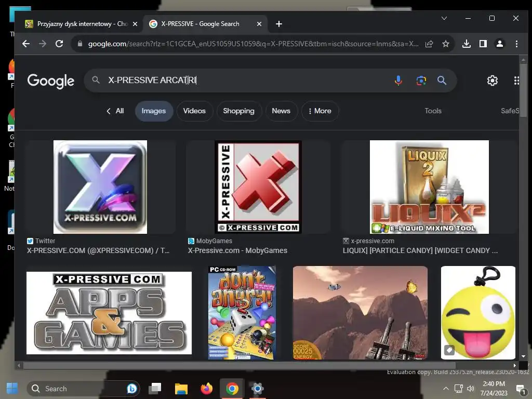Close the X-PRESSIVE Google Search tab
The height and width of the screenshot is (399, 532).
point(259,24)
